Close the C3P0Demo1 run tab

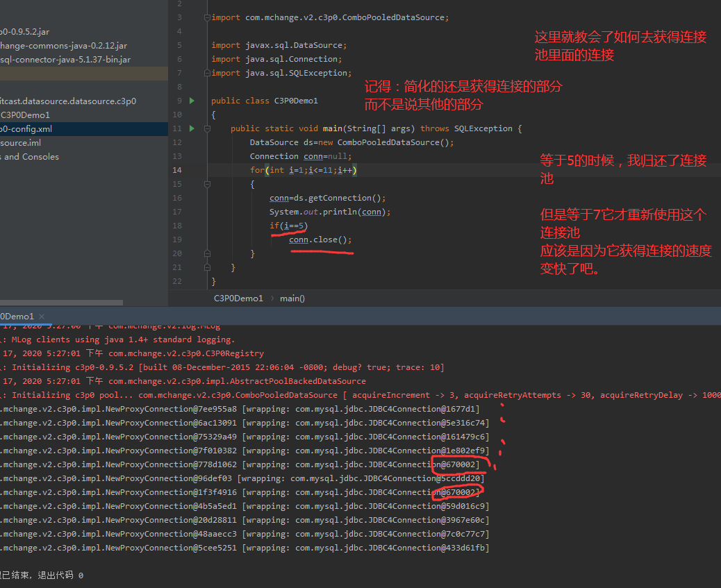42,317
